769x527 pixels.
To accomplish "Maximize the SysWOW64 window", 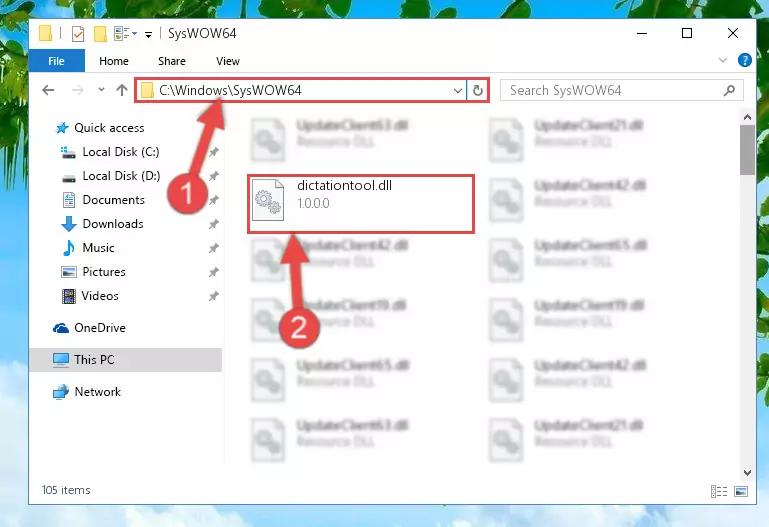I will [x=687, y=33].
